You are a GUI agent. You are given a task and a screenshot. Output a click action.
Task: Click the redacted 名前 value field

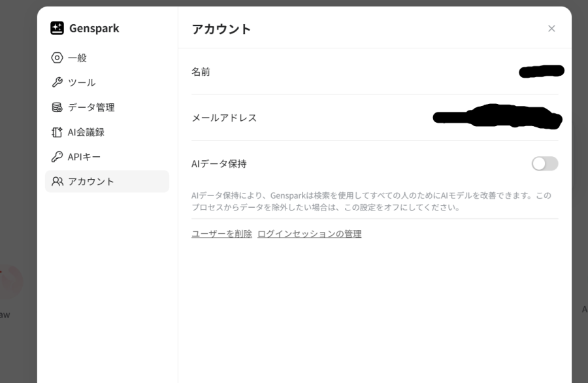pyautogui.click(x=541, y=72)
